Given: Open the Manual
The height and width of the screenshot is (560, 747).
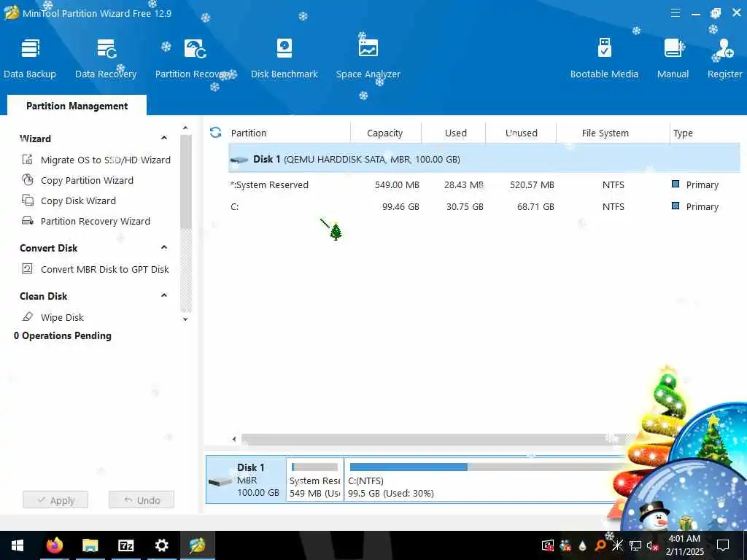Looking at the screenshot, I should click(x=673, y=58).
